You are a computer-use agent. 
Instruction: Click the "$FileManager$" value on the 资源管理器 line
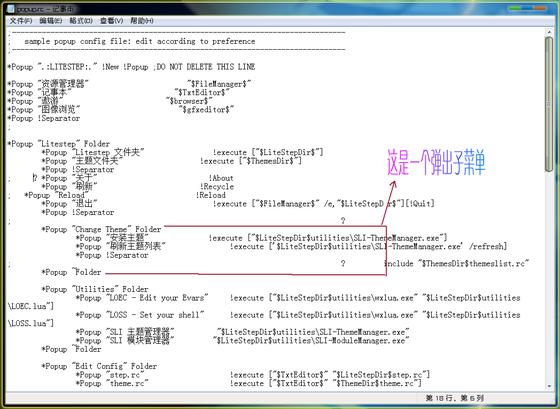(x=219, y=84)
